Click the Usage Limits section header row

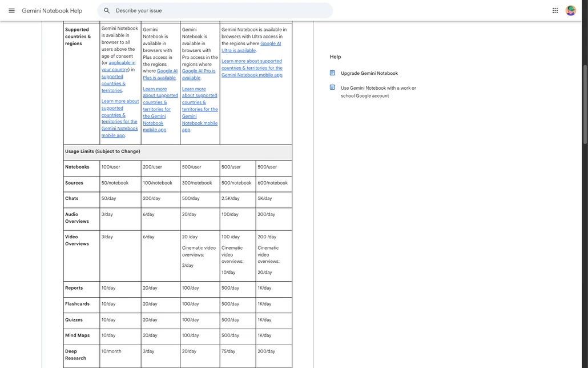[x=178, y=151]
